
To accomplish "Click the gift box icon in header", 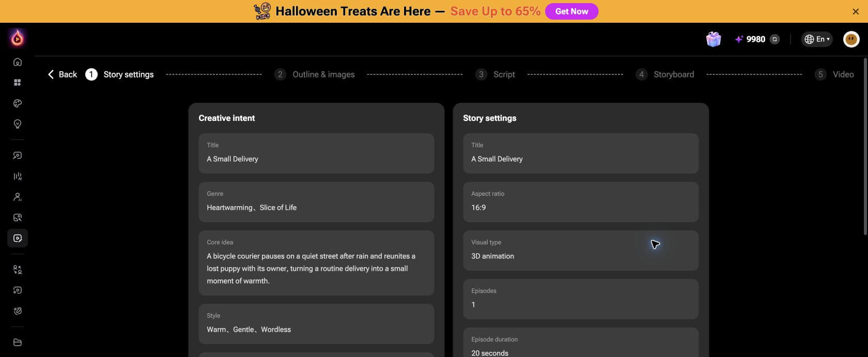I will [x=714, y=39].
